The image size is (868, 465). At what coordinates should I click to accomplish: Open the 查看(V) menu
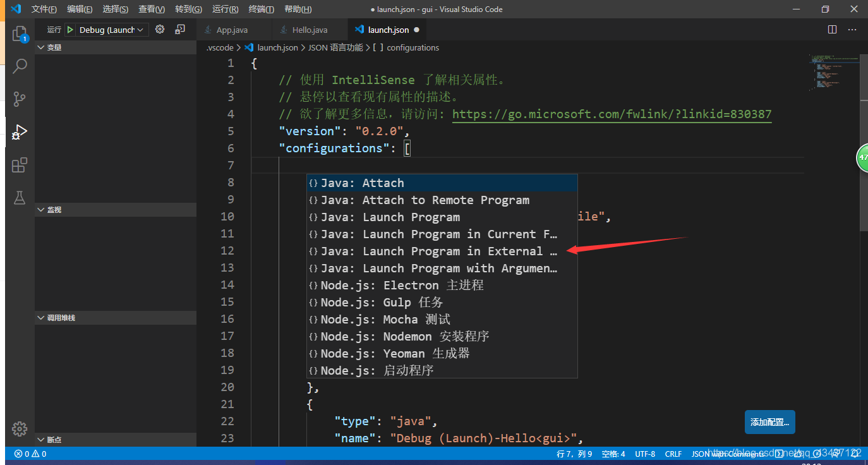coord(152,9)
